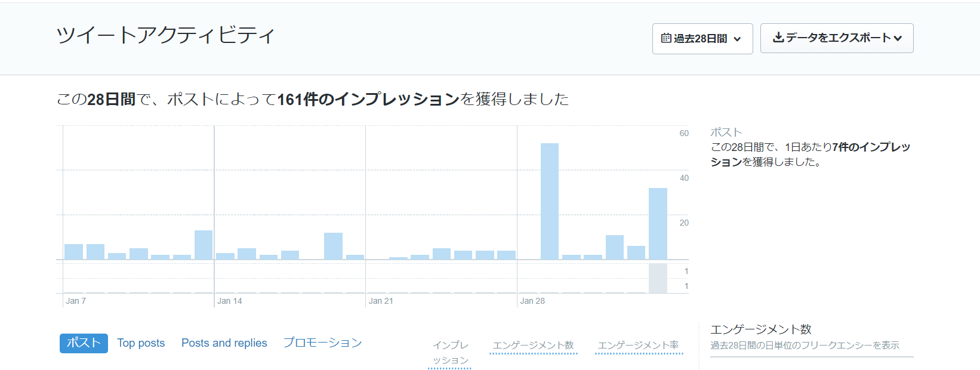Click the last blue impressions bar in chart
Viewport: 980px width, 370px height.
pyautogui.click(x=658, y=224)
